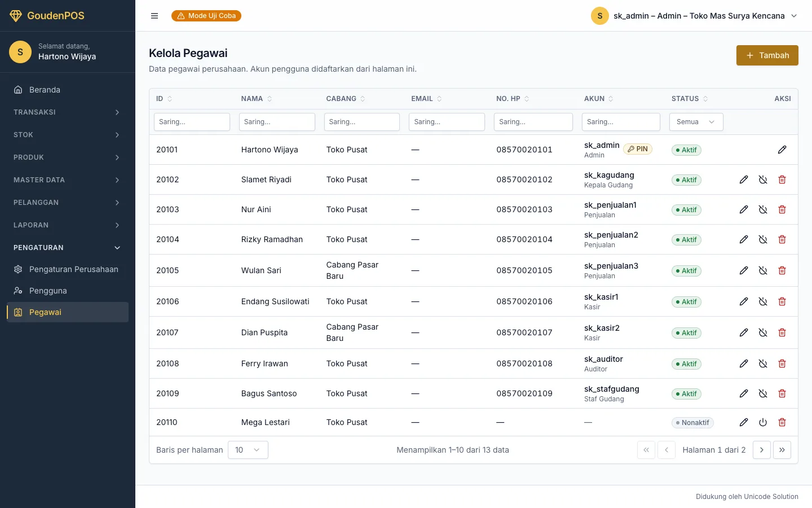Click the Tambah button
This screenshot has height=508, width=812.
click(767, 55)
